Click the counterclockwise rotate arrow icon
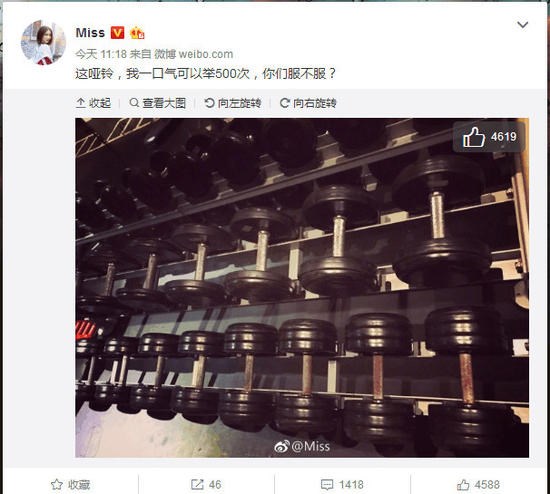The image size is (550, 494). pyautogui.click(x=209, y=103)
